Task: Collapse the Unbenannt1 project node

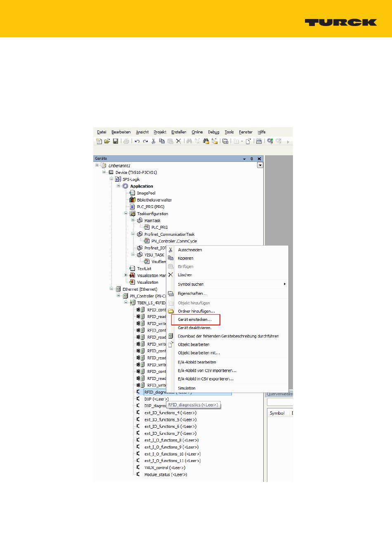Action: pyautogui.click(x=97, y=165)
